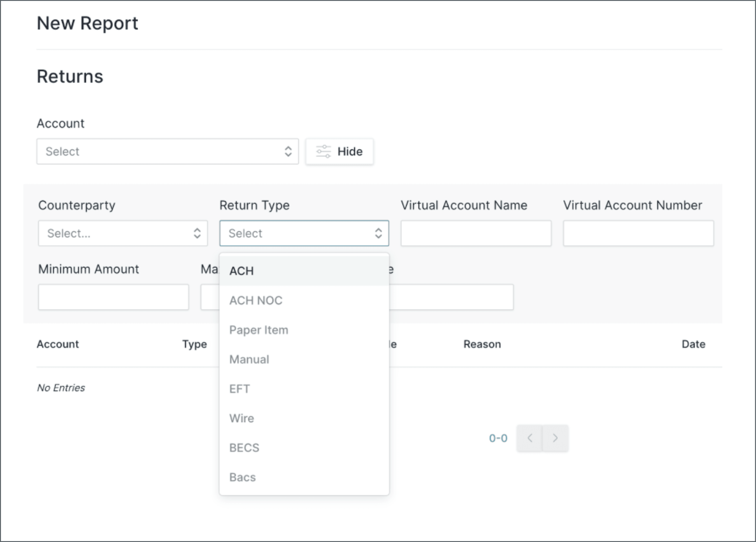
Task: Go to next page arrow
Action: (x=555, y=438)
